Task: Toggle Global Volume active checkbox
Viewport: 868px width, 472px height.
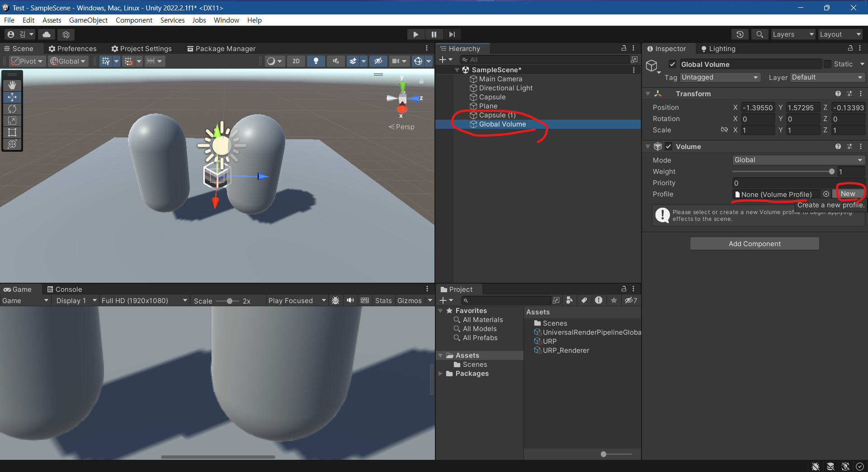Action: 673,64
